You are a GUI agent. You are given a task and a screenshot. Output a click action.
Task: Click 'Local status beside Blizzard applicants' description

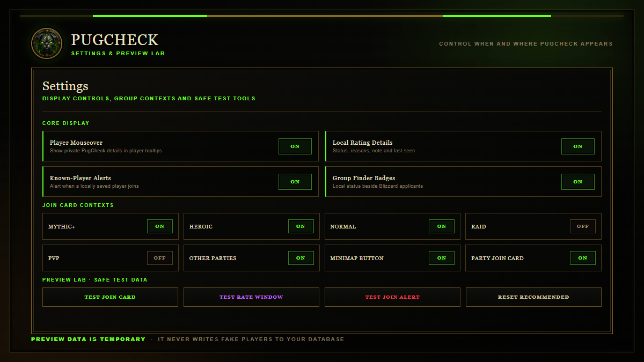(x=378, y=186)
